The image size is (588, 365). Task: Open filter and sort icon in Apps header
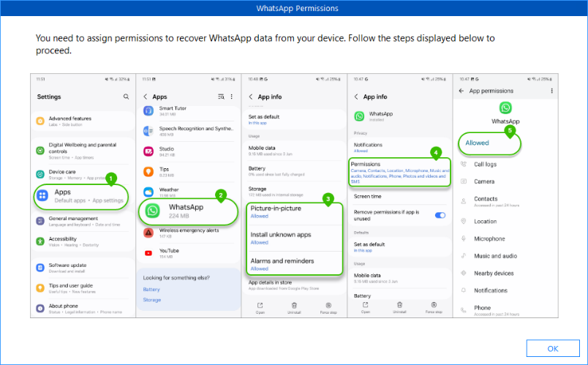click(x=221, y=97)
